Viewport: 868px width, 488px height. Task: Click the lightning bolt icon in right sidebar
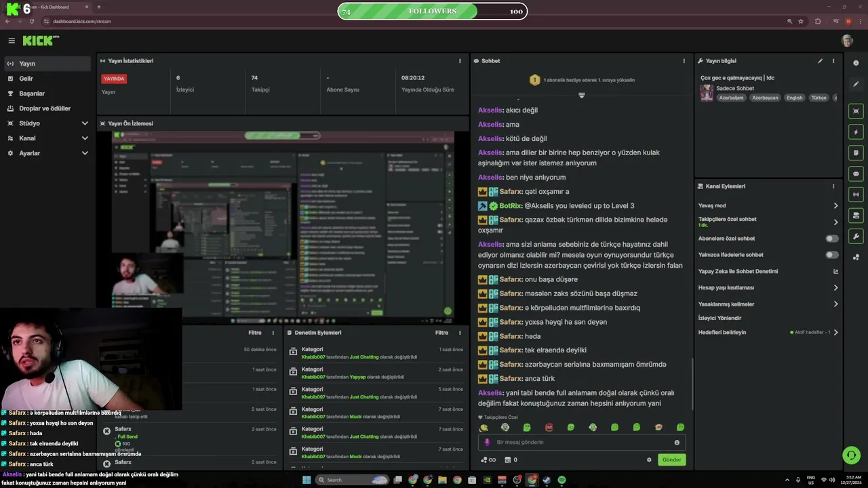(x=856, y=132)
